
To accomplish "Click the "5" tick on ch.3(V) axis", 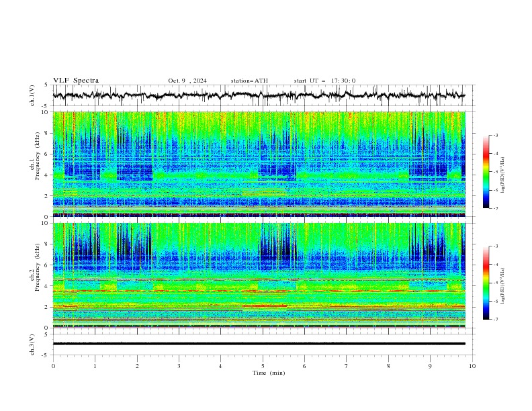I will (x=46, y=334).
